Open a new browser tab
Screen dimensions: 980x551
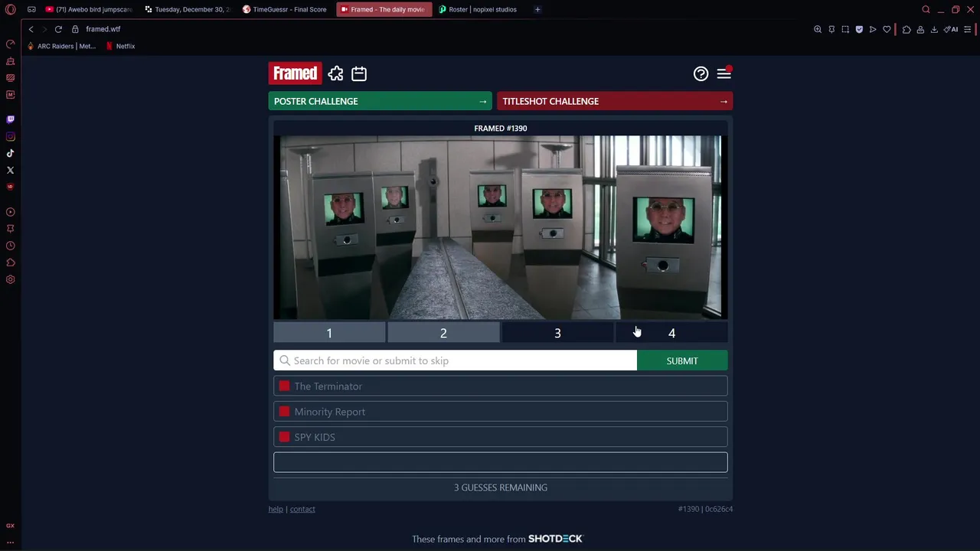point(537,9)
